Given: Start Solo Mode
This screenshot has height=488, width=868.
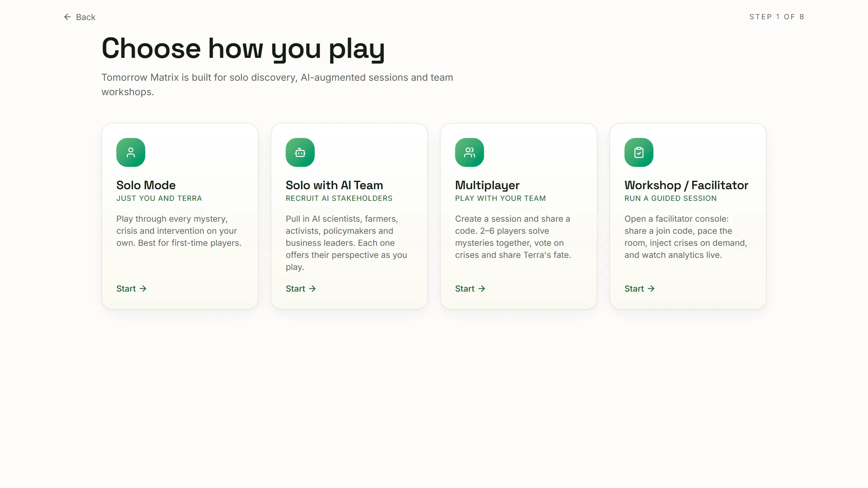Looking at the screenshot, I should 131,288.
